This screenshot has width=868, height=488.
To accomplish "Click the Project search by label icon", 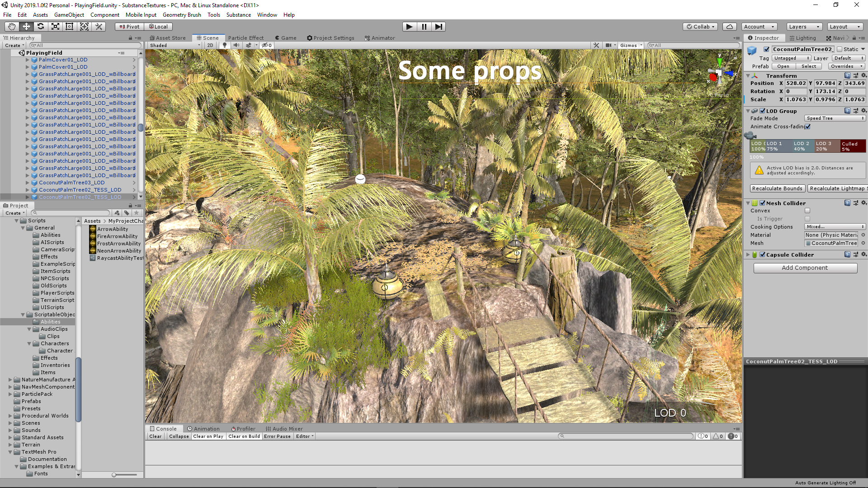I will click(127, 213).
